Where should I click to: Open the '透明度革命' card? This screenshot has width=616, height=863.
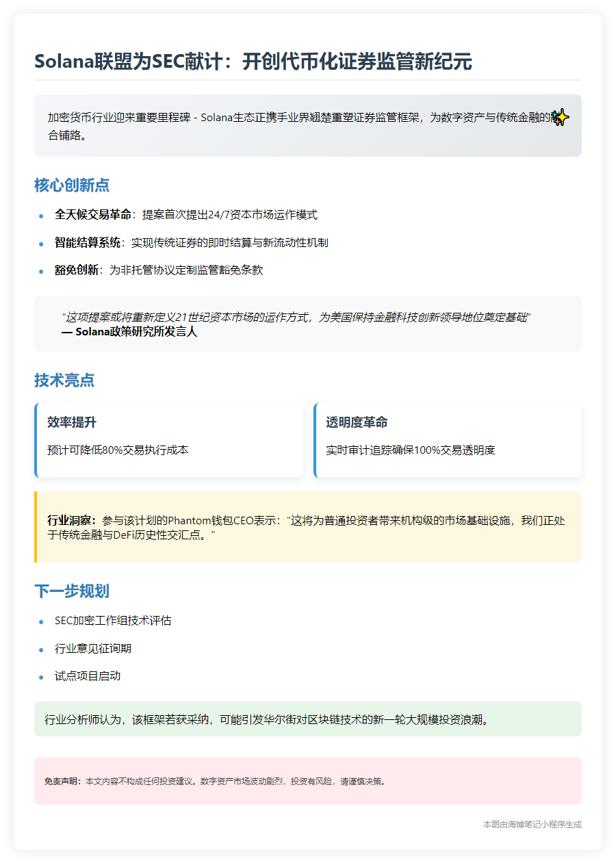click(x=448, y=440)
